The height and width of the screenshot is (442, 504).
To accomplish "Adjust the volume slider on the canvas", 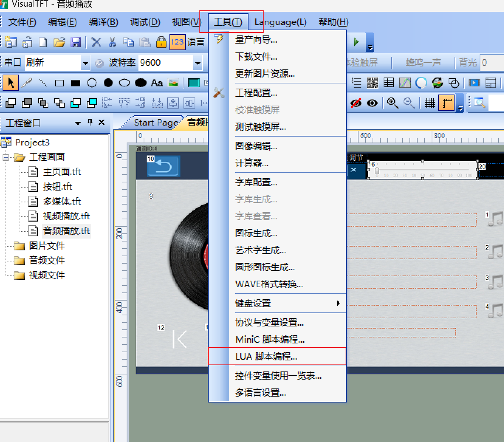I will click(377, 171).
